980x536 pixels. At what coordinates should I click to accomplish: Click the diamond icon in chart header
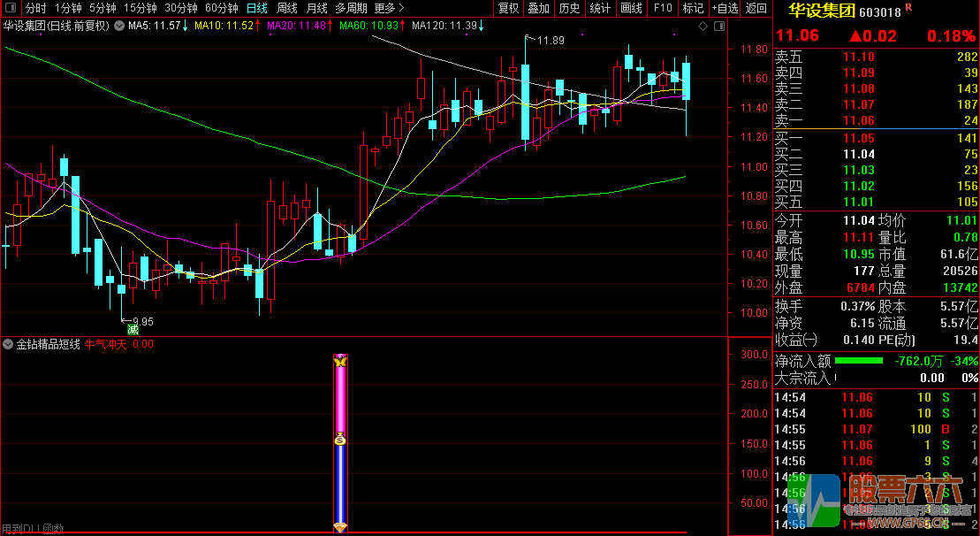click(703, 27)
